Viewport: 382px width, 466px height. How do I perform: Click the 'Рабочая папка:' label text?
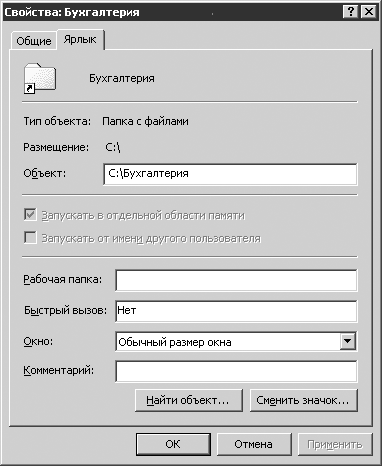pos(62,279)
